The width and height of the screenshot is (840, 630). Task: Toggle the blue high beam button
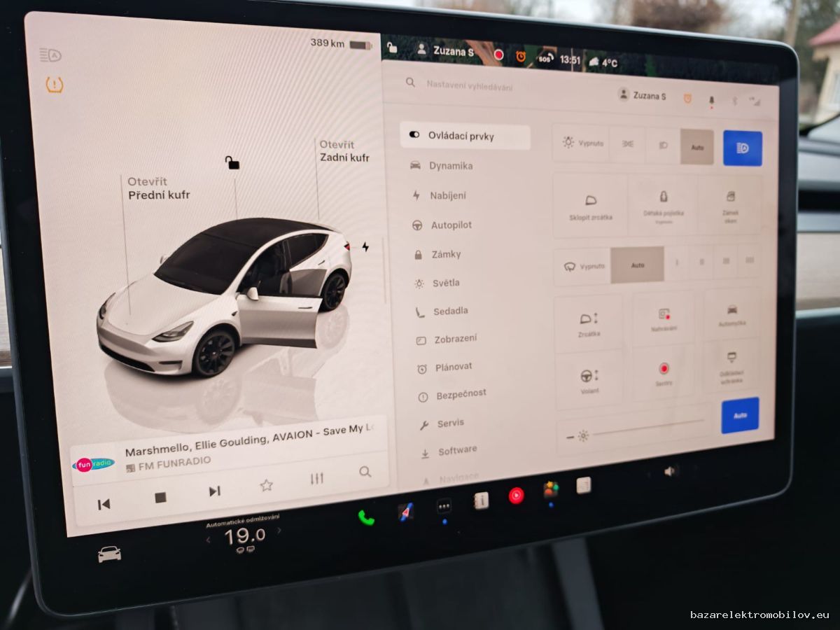pyautogui.click(x=743, y=148)
